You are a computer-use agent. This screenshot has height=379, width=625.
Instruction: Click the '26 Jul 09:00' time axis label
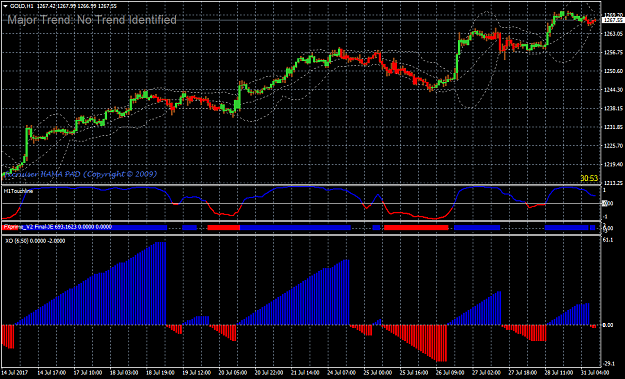click(x=451, y=373)
